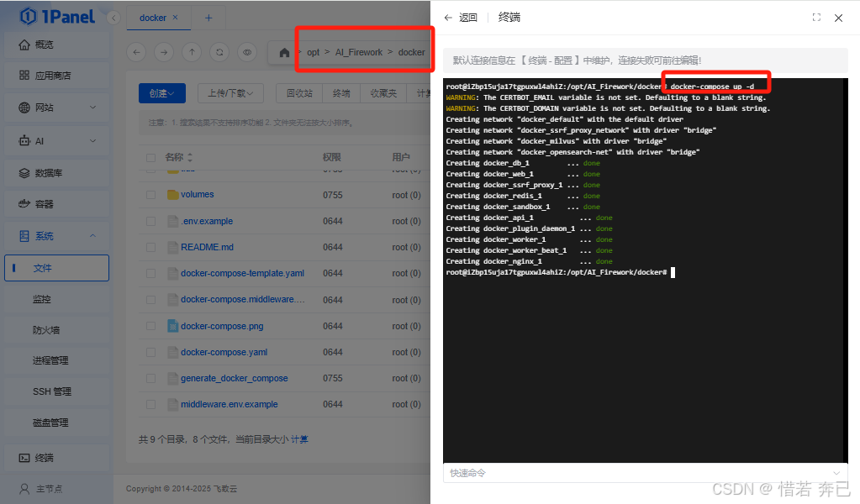The width and height of the screenshot is (860, 504).
Task: Open the 创建 create dropdown
Action: point(161,94)
